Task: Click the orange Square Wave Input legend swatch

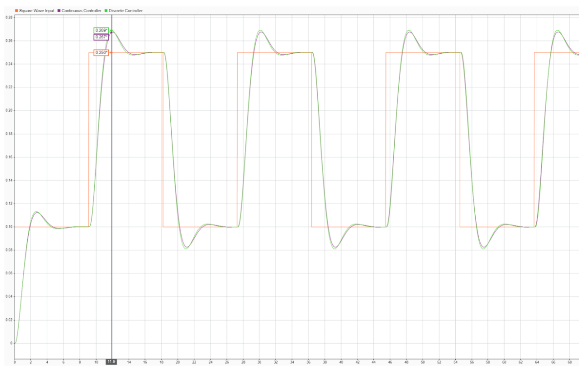Action: click(16, 10)
